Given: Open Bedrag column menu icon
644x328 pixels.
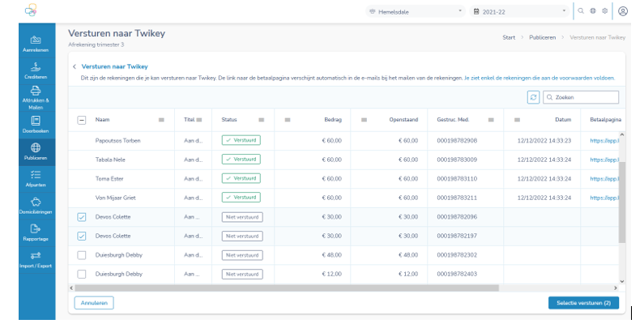Looking at the screenshot, I should (288, 120).
